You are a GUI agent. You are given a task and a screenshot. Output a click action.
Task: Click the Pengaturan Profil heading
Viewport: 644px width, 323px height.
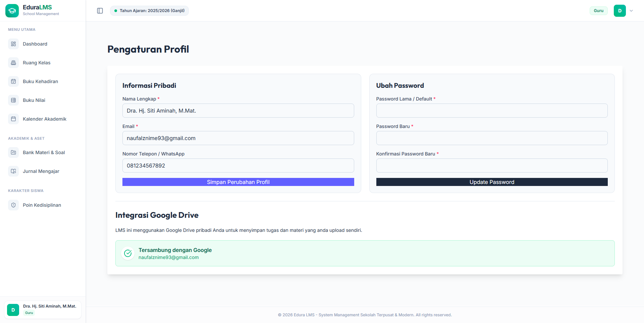tap(148, 49)
